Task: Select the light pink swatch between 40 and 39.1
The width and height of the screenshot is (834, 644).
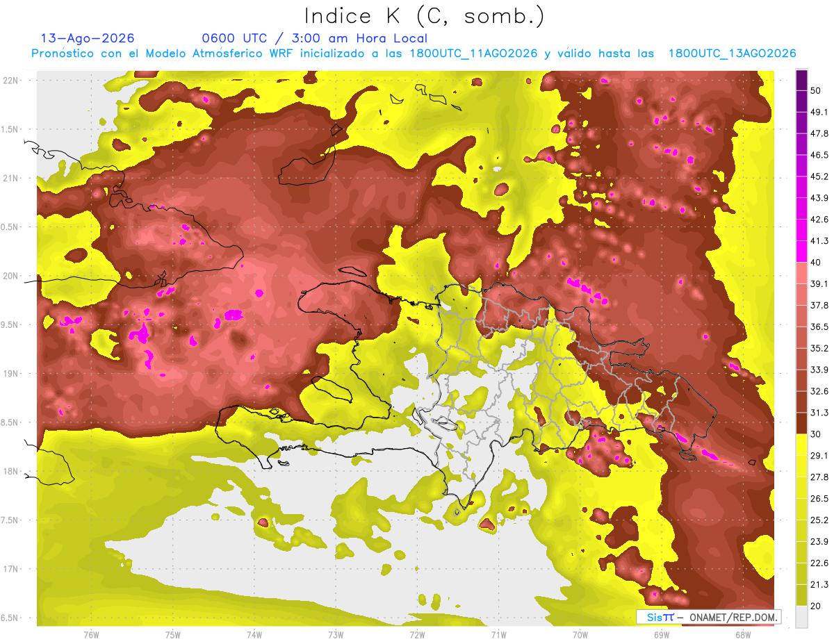Action: coord(801,273)
